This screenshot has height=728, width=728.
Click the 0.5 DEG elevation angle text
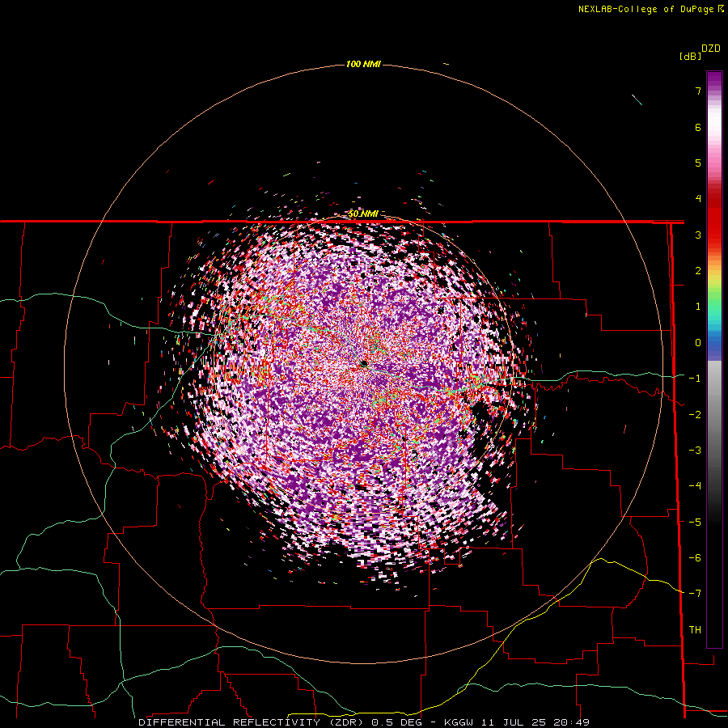(x=396, y=722)
